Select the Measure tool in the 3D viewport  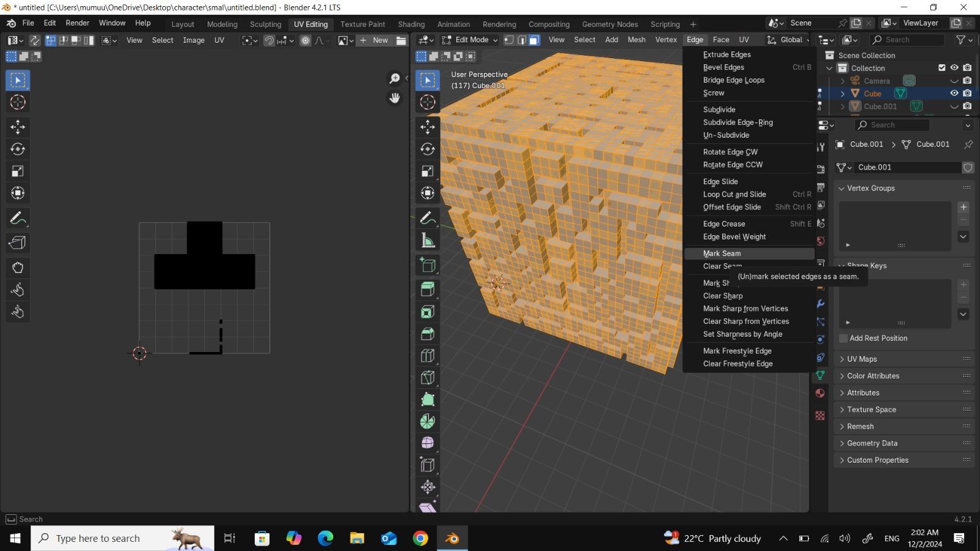click(x=428, y=241)
